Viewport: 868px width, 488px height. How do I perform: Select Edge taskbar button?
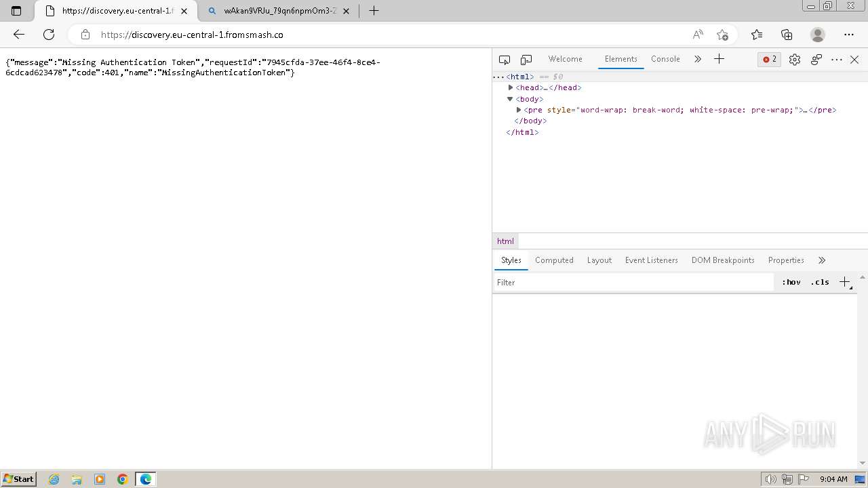(146, 479)
